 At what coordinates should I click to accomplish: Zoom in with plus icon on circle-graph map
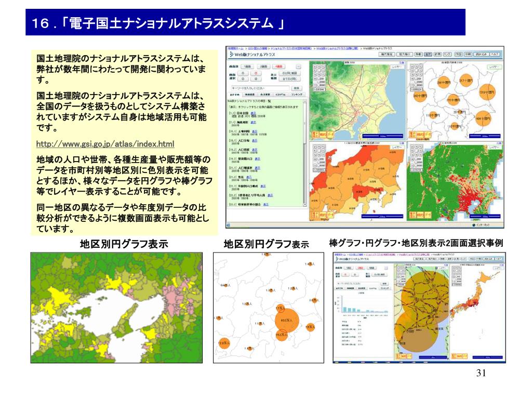point(412,79)
